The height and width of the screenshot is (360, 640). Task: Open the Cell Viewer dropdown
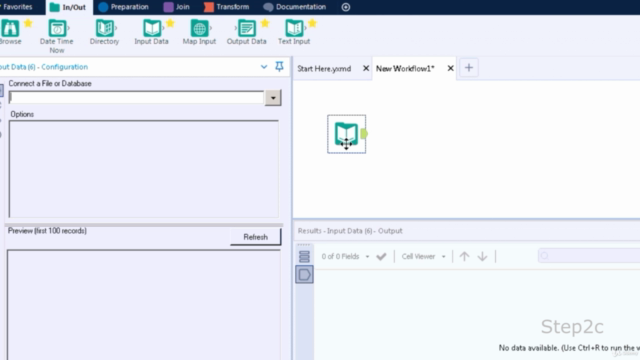pos(423,256)
